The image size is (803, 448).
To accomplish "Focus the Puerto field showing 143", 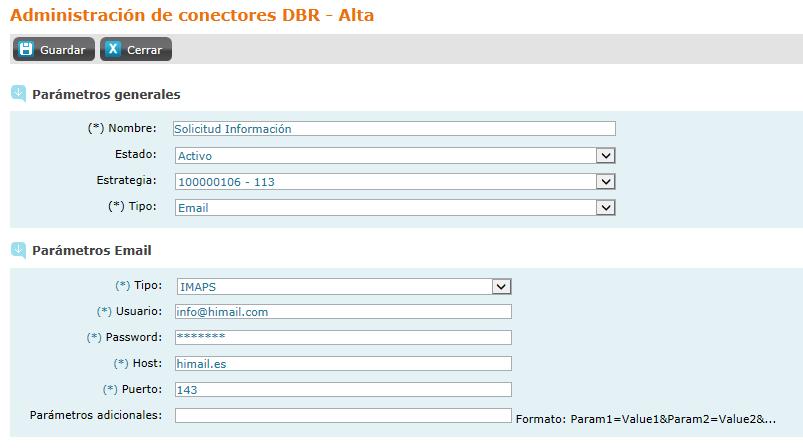I will 343,390.
